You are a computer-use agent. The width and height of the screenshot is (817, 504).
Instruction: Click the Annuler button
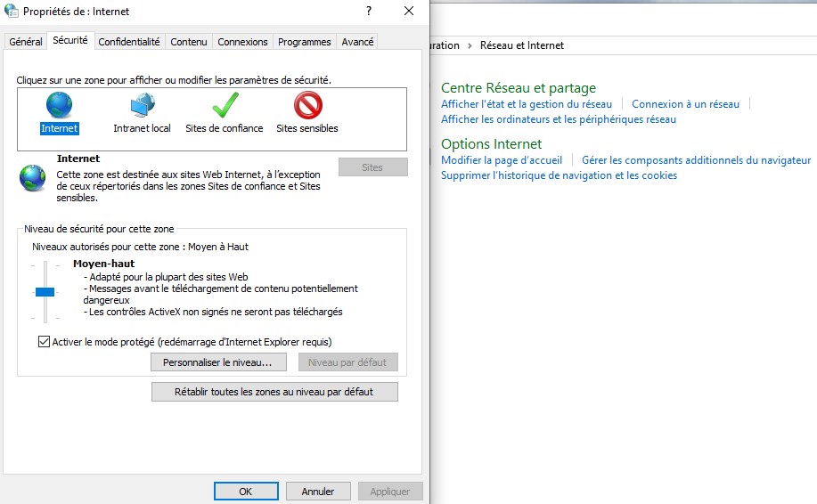click(x=318, y=492)
